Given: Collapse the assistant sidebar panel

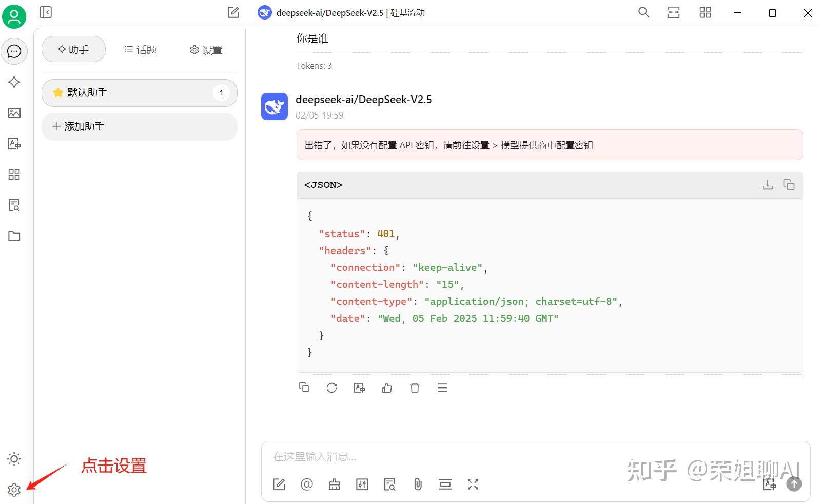Looking at the screenshot, I should [x=46, y=12].
